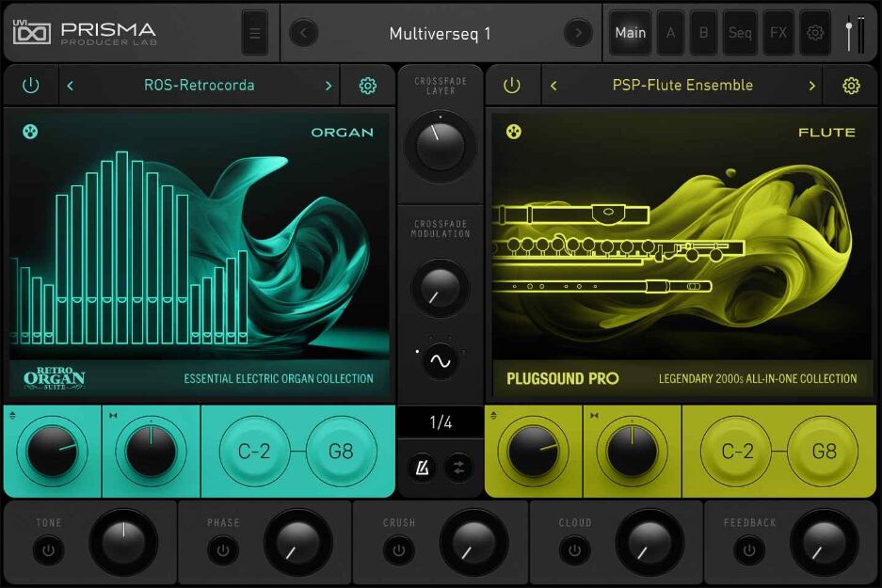Viewport: 882px width, 588px height.
Task: Click the edit pencil icon below 1/4 display
Action: point(421,467)
